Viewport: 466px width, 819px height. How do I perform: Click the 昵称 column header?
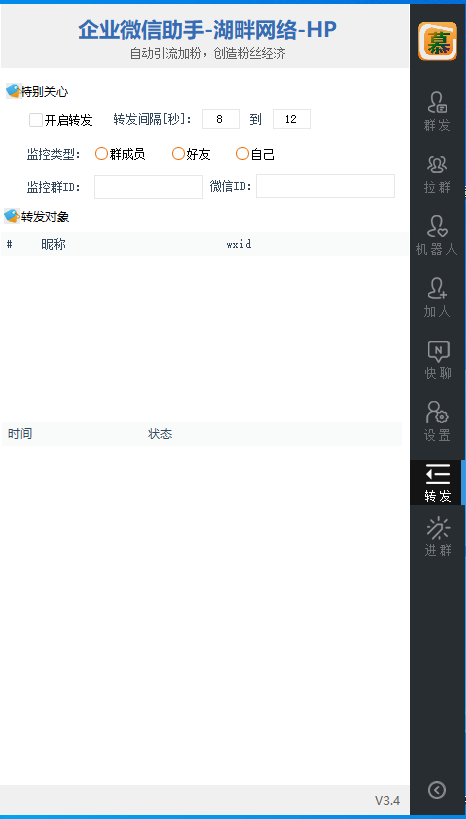point(53,244)
